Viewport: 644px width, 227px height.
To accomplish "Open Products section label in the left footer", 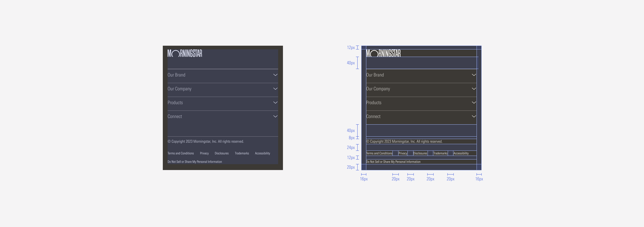I will 175,103.
